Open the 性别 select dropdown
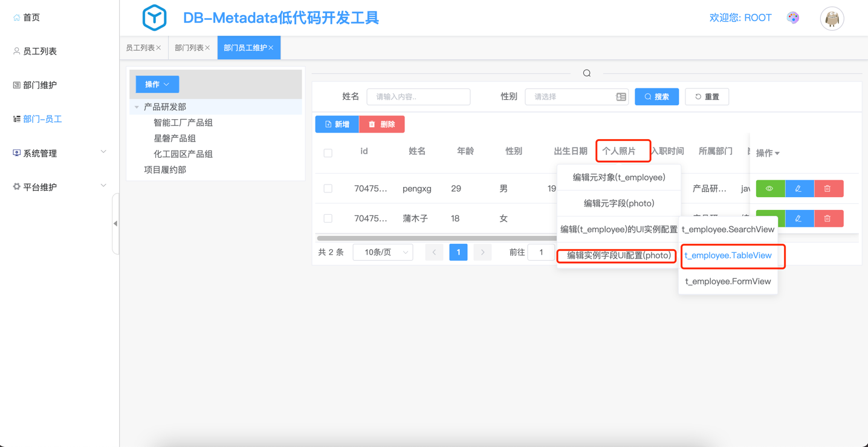The height and width of the screenshot is (447, 868). click(576, 97)
